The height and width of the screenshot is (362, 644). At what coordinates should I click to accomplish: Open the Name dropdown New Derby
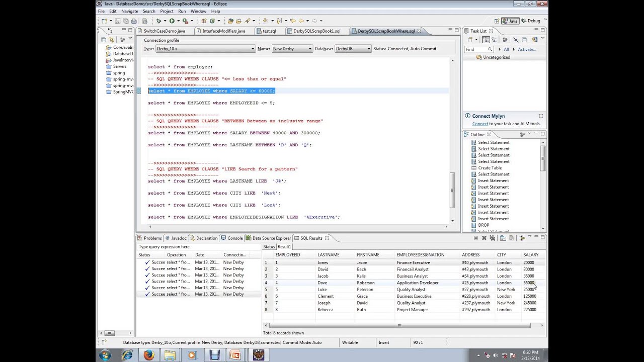292,49
